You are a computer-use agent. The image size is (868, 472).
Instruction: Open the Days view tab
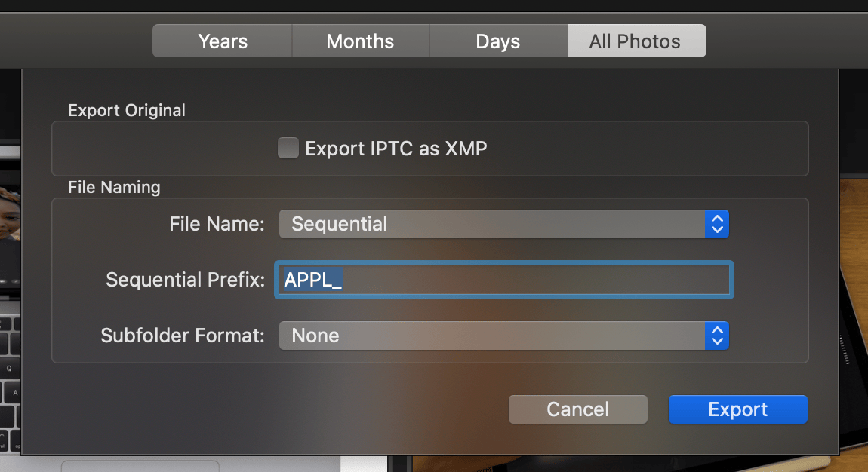point(497,41)
